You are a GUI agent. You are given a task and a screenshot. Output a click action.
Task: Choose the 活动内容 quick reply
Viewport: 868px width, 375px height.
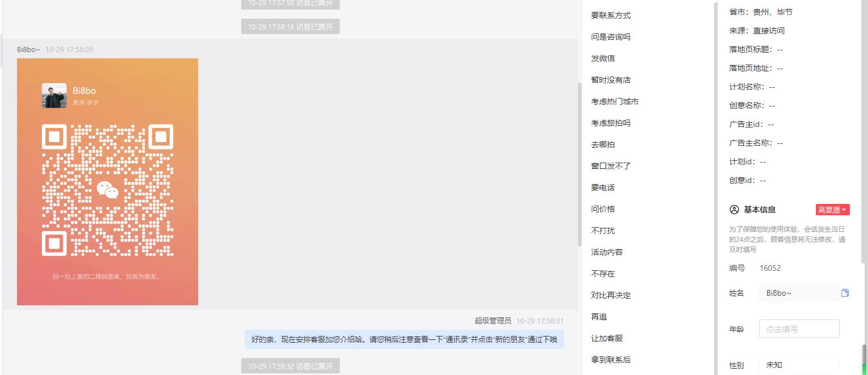pyautogui.click(x=607, y=252)
